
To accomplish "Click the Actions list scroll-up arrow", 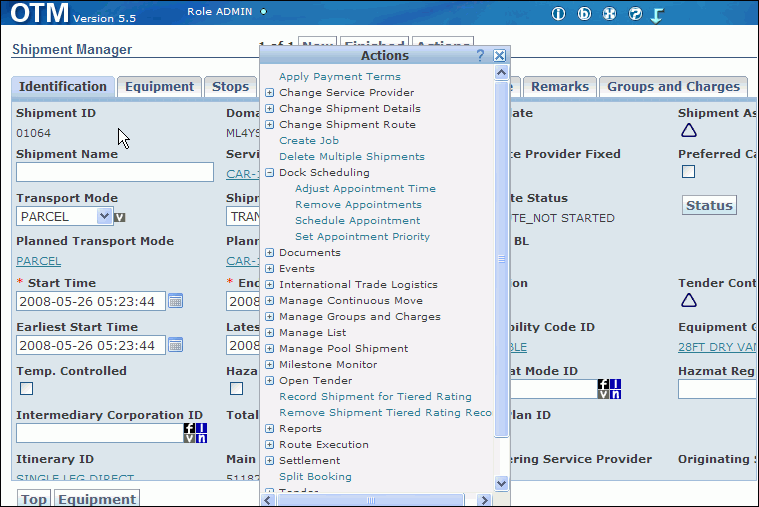I will (x=501, y=73).
